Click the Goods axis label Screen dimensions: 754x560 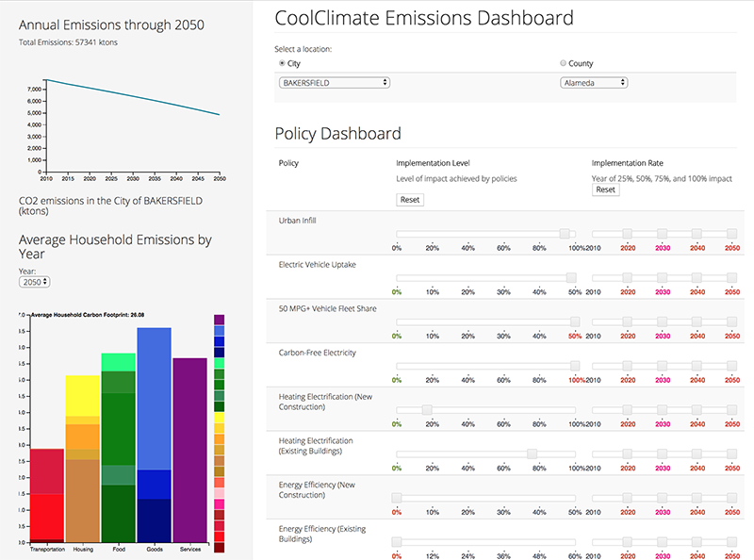pos(155,550)
